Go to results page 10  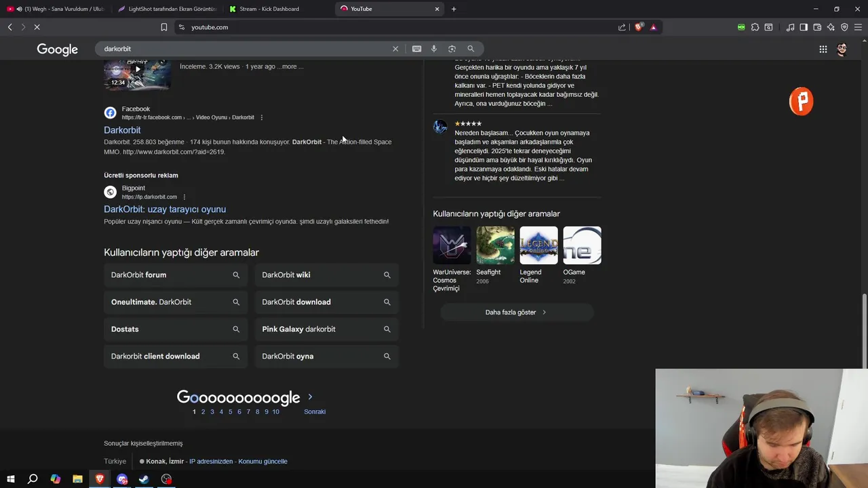(275, 411)
